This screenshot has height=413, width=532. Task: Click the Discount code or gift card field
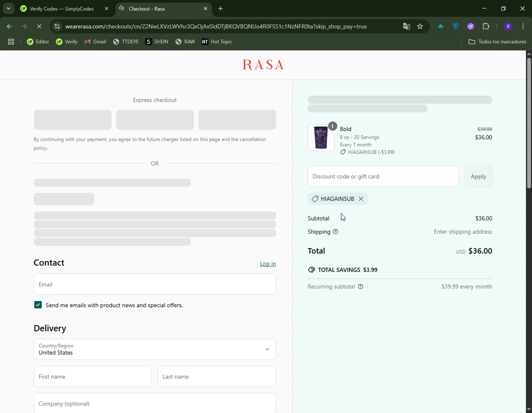click(383, 176)
